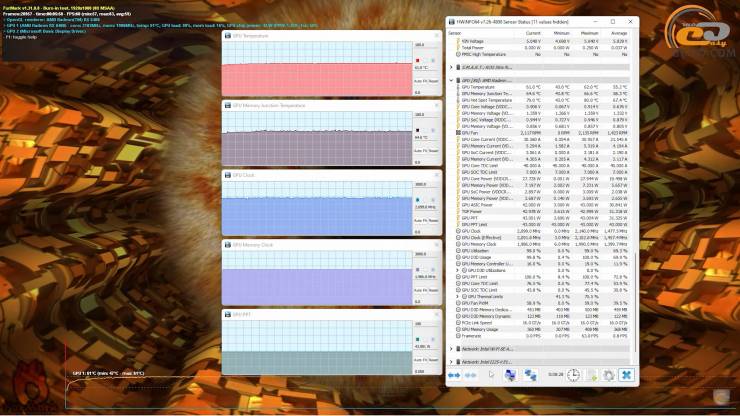
Task: Click the logging file icon in HWiNFO toolbar
Action: (x=592, y=375)
